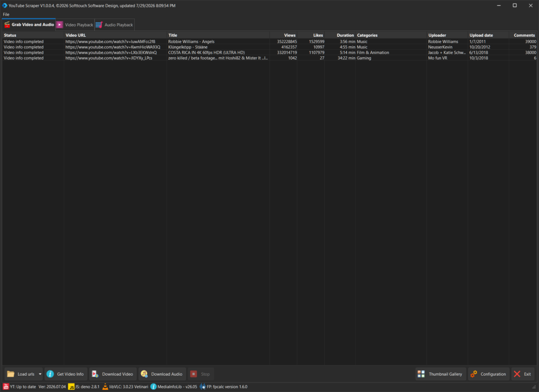This screenshot has width=539, height=392.
Task: Click the Download Audio icon
Action: click(144, 374)
